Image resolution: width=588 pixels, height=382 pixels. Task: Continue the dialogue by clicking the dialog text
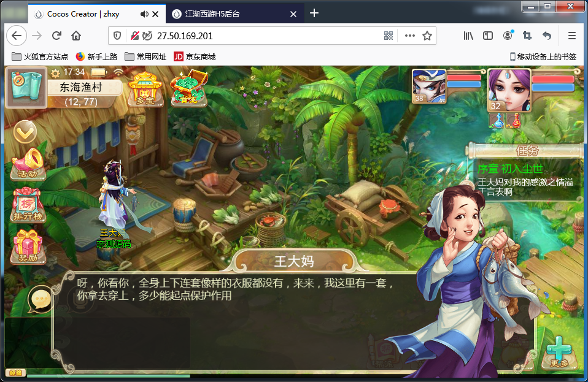236,289
